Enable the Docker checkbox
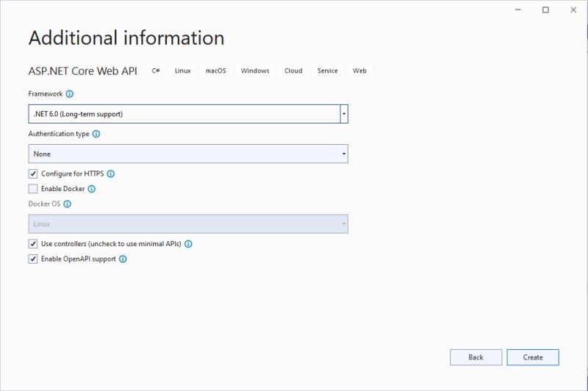Viewport: 588px width, 391px height. click(x=33, y=189)
